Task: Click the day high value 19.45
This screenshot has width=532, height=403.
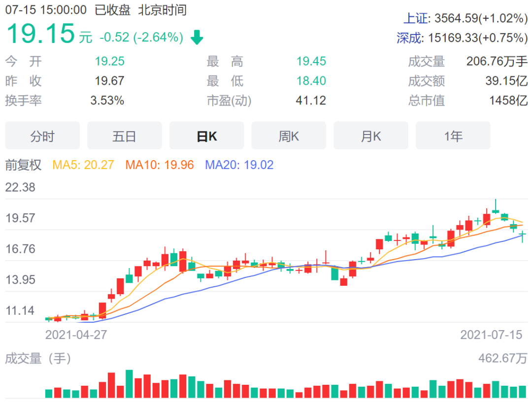Action: pyautogui.click(x=311, y=62)
